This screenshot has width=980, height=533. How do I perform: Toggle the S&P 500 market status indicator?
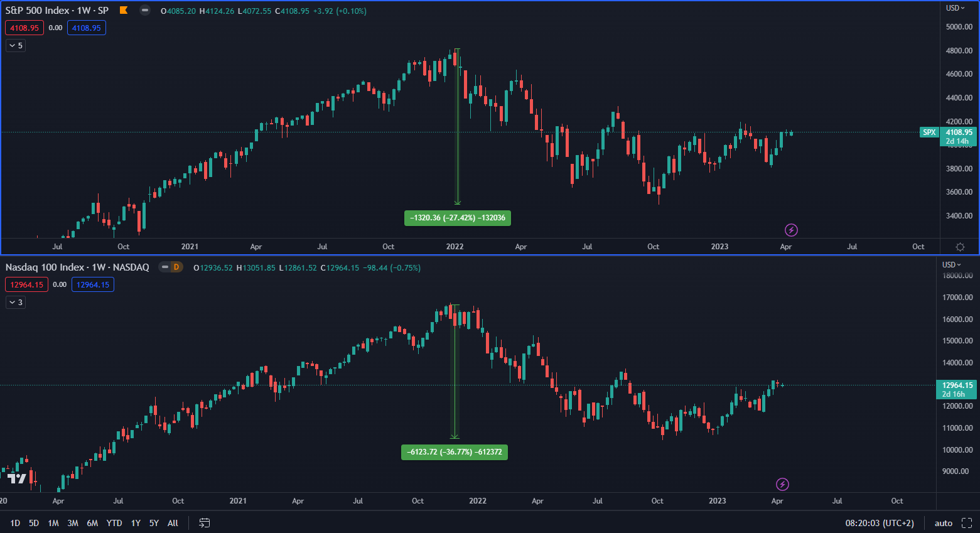(x=145, y=10)
